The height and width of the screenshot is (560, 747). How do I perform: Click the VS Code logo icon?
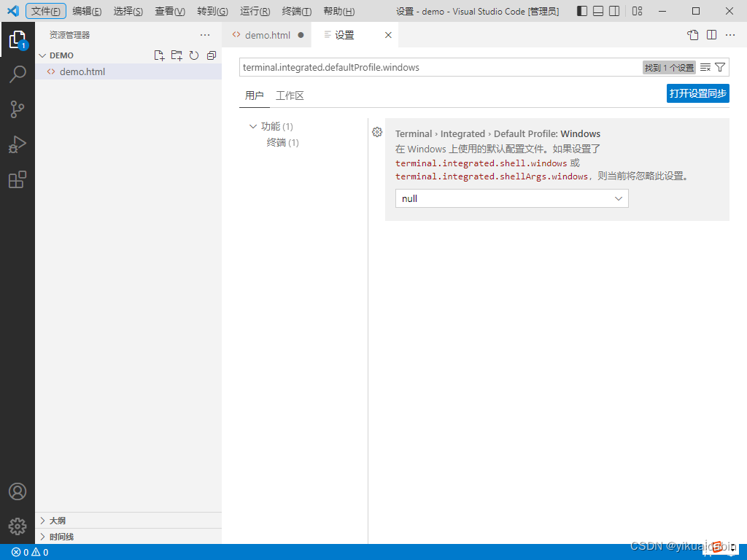(13, 11)
